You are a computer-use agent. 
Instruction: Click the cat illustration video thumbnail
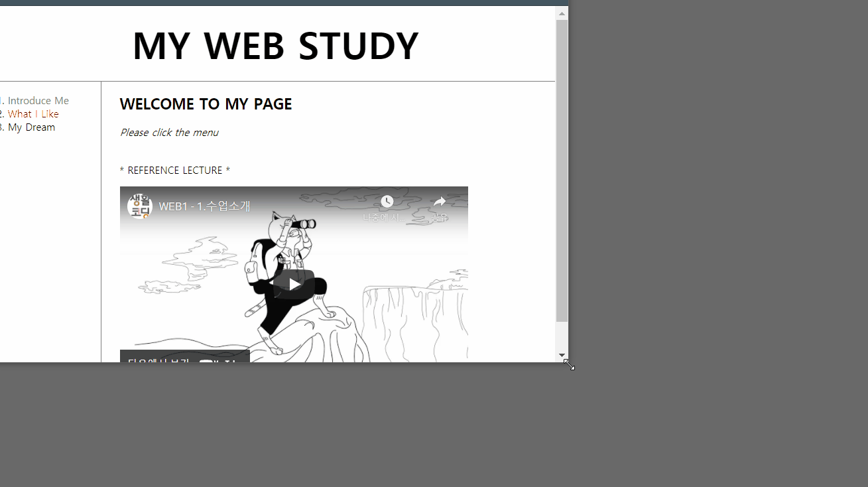click(x=294, y=275)
